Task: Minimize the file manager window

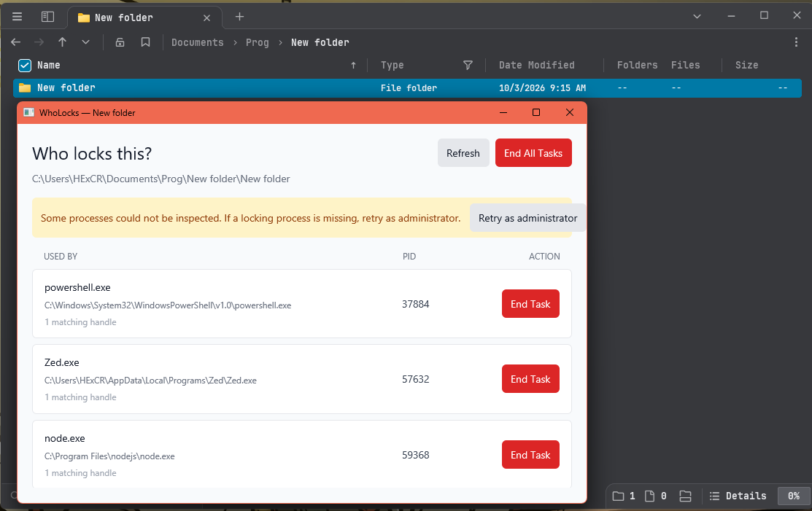Action: pos(731,16)
